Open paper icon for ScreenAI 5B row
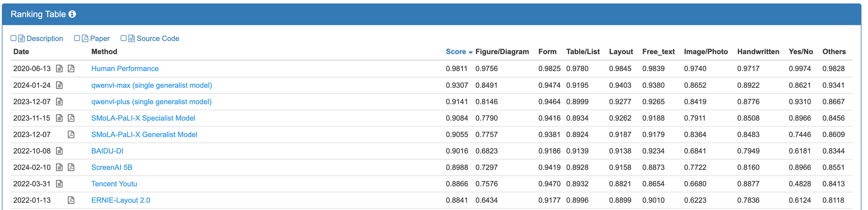The image size is (868, 210). [x=71, y=167]
